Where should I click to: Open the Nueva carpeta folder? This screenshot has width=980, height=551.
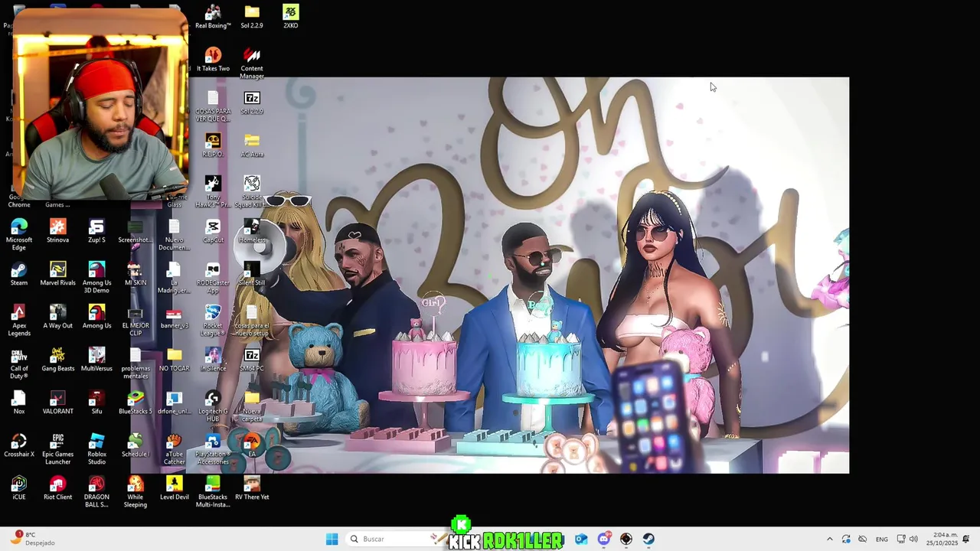click(252, 406)
